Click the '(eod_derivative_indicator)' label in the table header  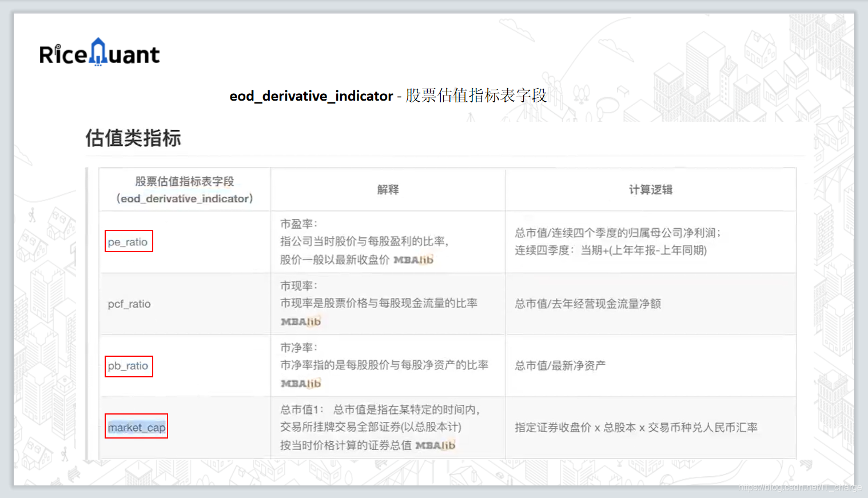click(185, 198)
